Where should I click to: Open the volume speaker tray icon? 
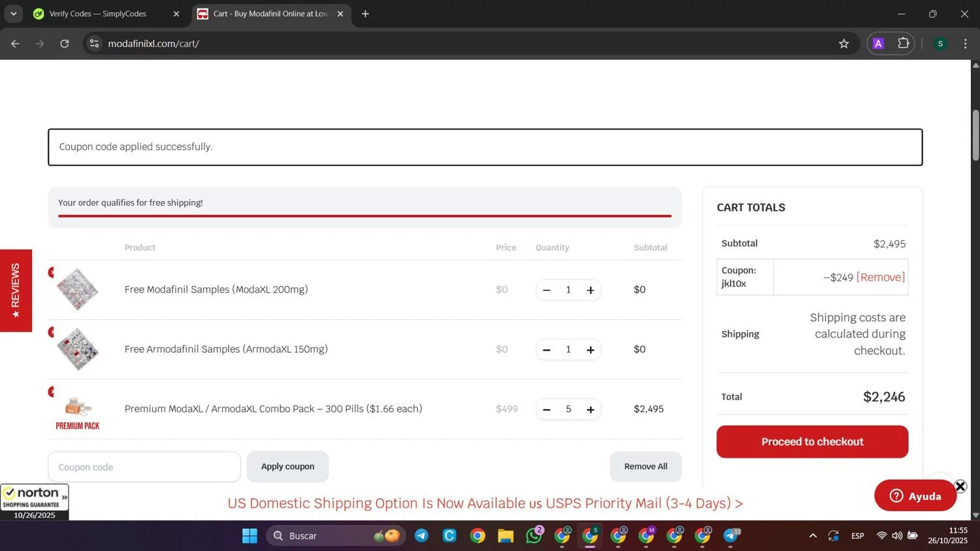point(897,536)
